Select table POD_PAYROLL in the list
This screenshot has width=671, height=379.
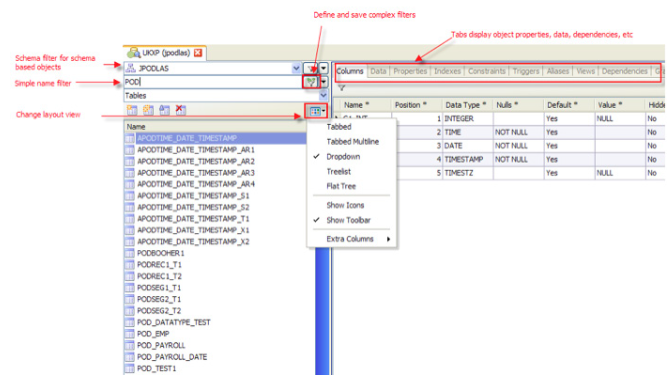click(x=161, y=346)
